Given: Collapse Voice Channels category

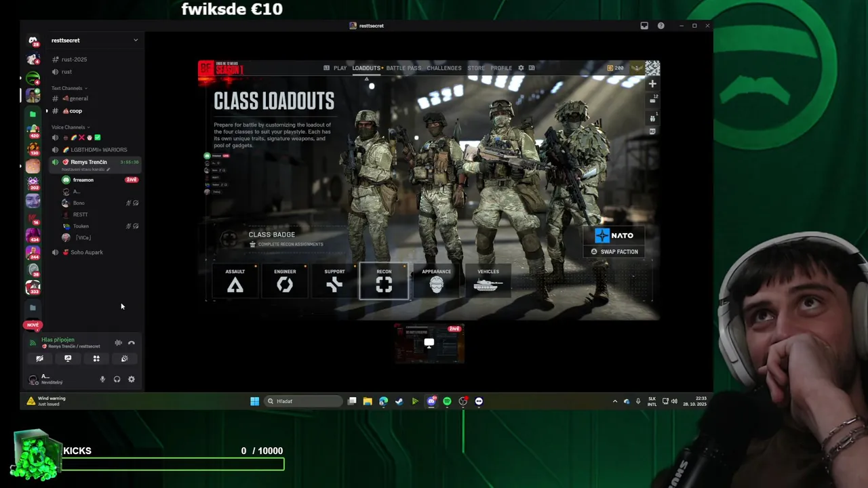Looking at the screenshot, I should tap(70, 127).
